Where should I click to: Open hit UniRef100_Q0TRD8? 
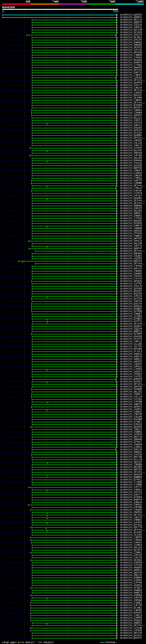click(x=131, y=311)
